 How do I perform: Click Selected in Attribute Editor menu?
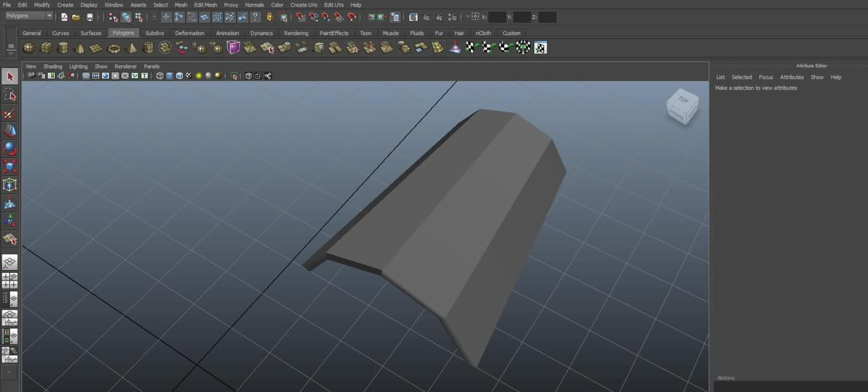pos(742,78)
